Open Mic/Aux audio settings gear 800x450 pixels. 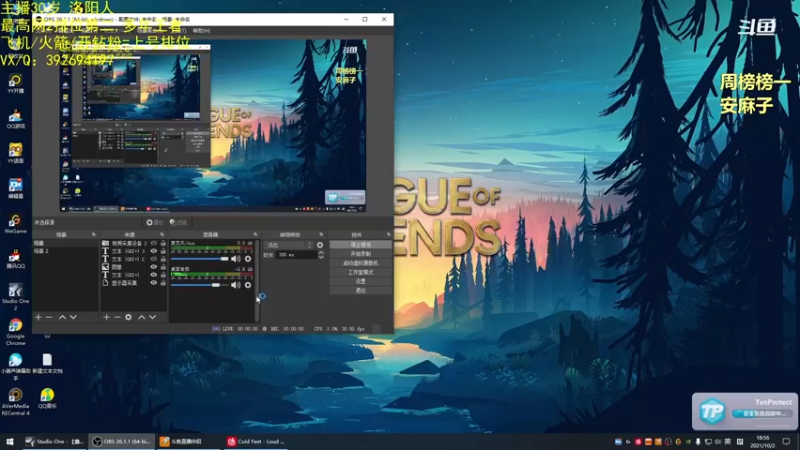coord(248,259)
